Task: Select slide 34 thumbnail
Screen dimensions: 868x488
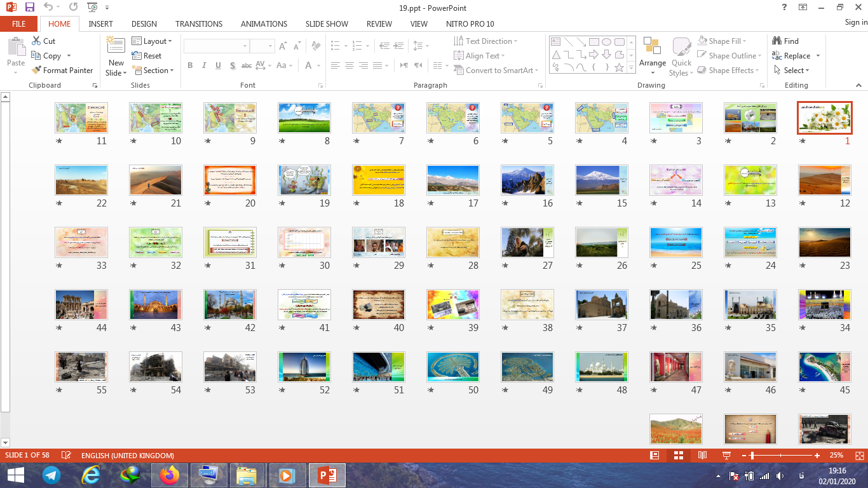Action: pyautogui.click(x=825, y=304)
